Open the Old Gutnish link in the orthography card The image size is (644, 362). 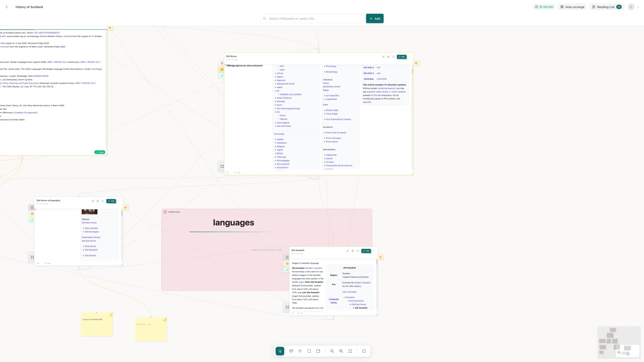(91, 255)
